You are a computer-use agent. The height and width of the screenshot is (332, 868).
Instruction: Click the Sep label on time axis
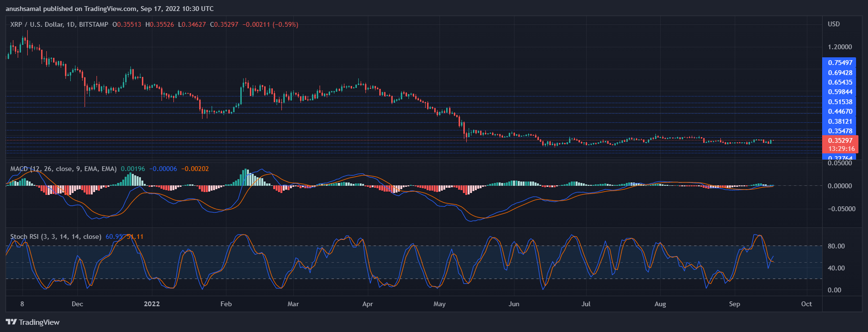point(735,304)
